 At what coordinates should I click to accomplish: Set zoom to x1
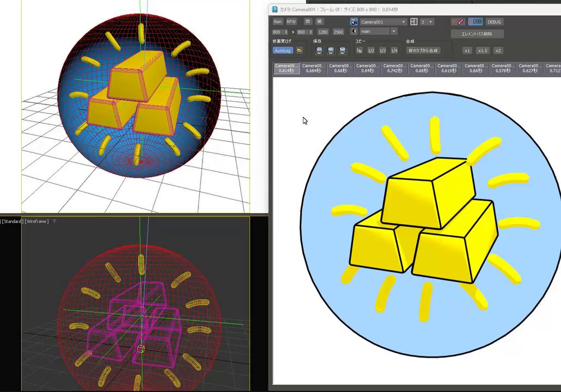coord(467,51)
